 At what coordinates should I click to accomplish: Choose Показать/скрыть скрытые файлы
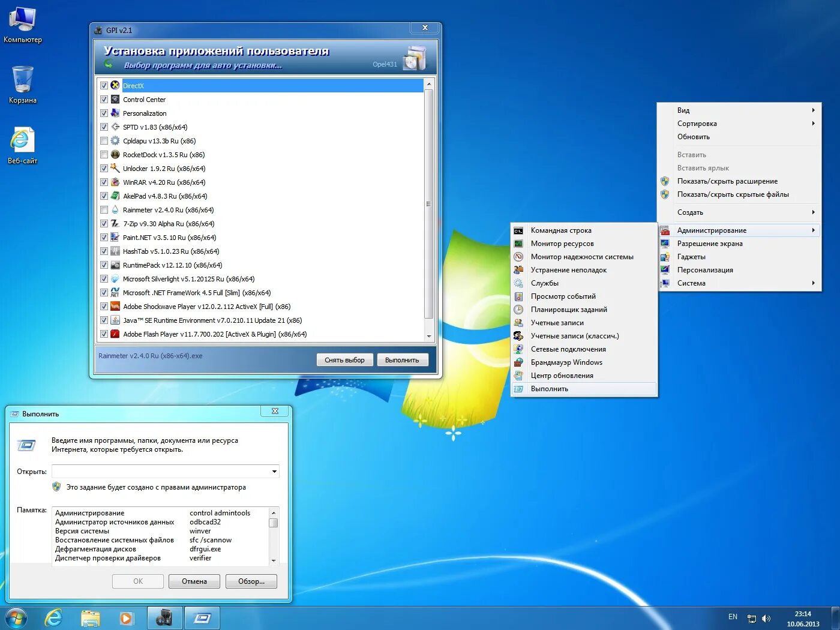(739, 194)
